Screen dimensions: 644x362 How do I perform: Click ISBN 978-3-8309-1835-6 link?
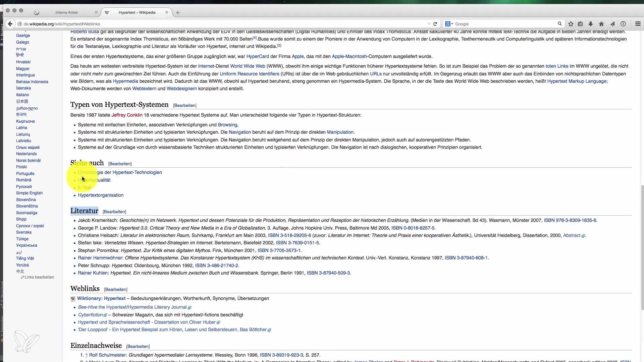(570, 220)
